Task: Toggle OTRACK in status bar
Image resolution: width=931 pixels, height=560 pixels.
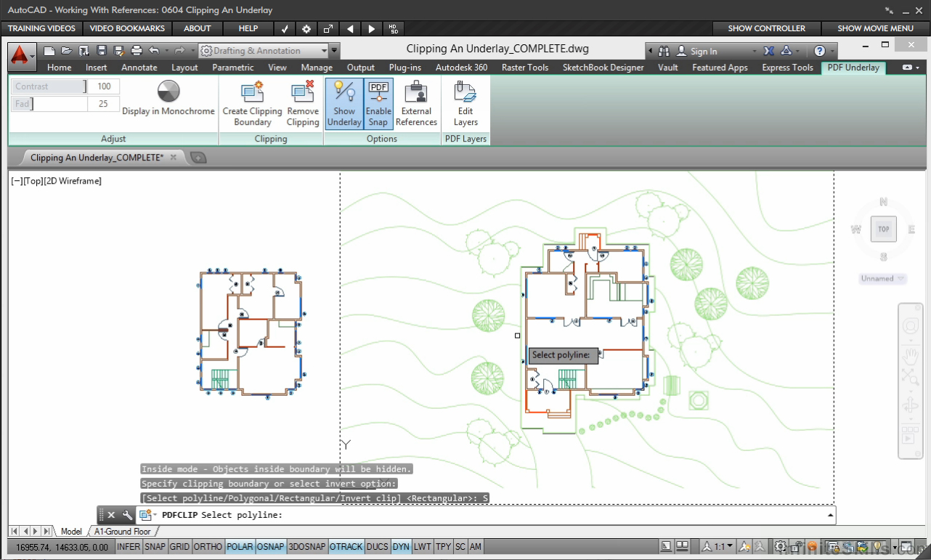Action: pyautogui.click(x=346, y=547)
